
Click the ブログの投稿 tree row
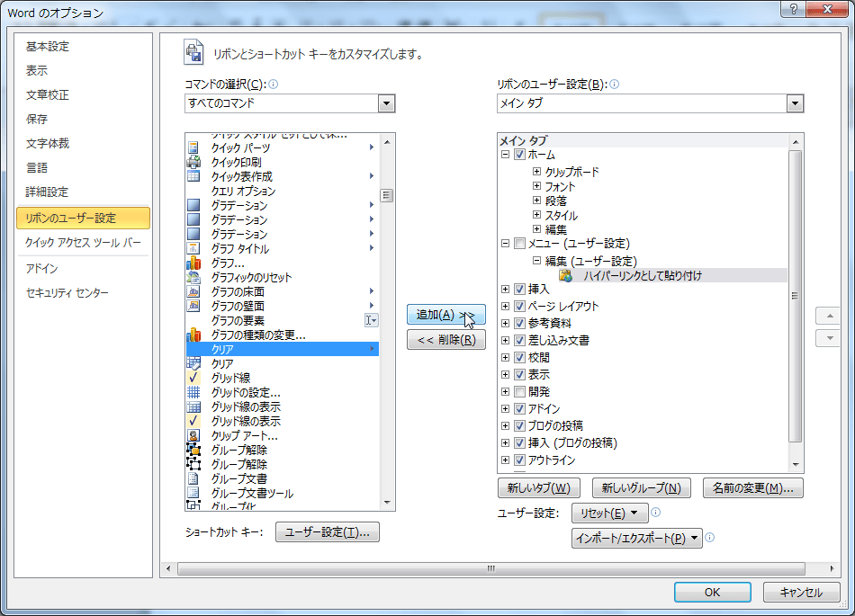click(x=555, y=425)
